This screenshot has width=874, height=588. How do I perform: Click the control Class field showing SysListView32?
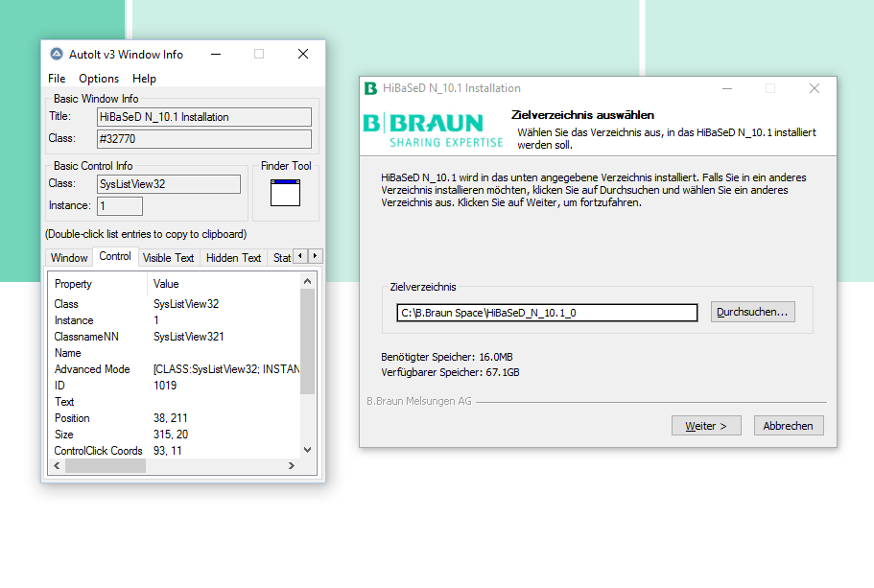pos(169,184)
